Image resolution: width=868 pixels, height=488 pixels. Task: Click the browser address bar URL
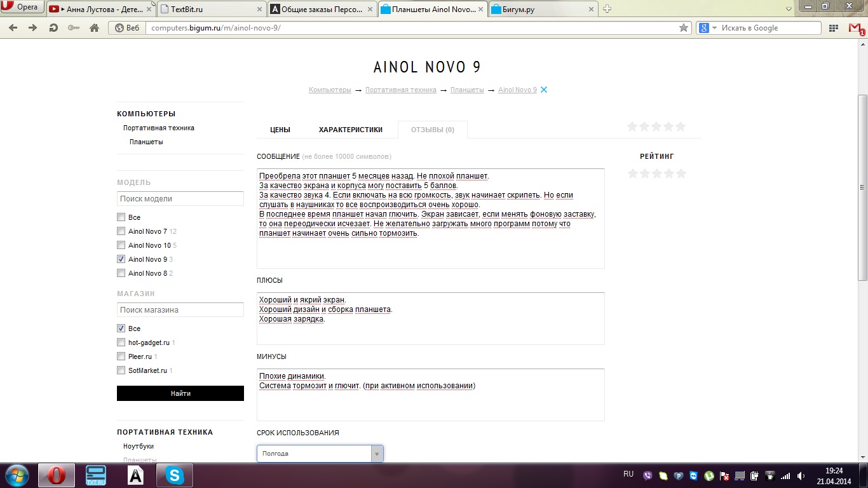(412, 28)
